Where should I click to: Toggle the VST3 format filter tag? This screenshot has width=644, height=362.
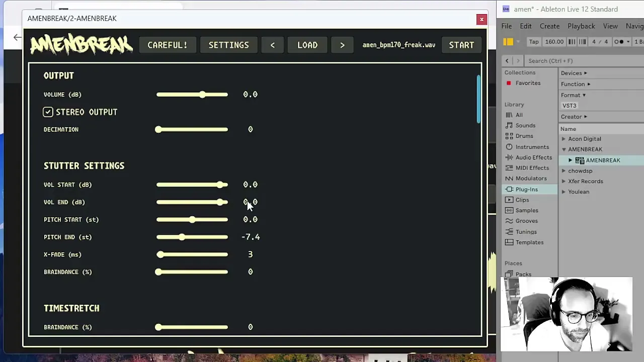[569, 106]
